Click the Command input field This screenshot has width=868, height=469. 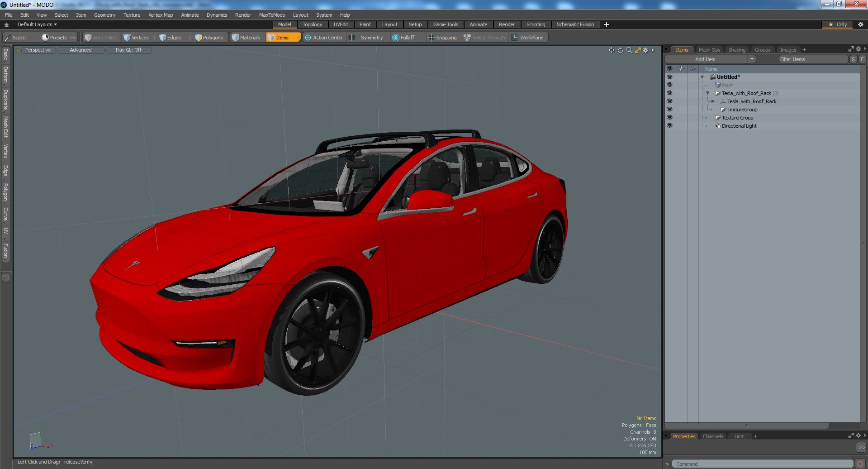(x=763, y=464)
